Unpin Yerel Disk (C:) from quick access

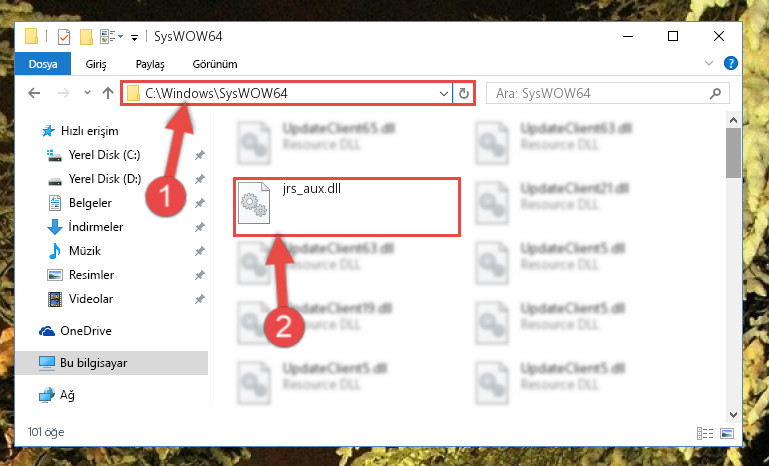tap(200, 155)
